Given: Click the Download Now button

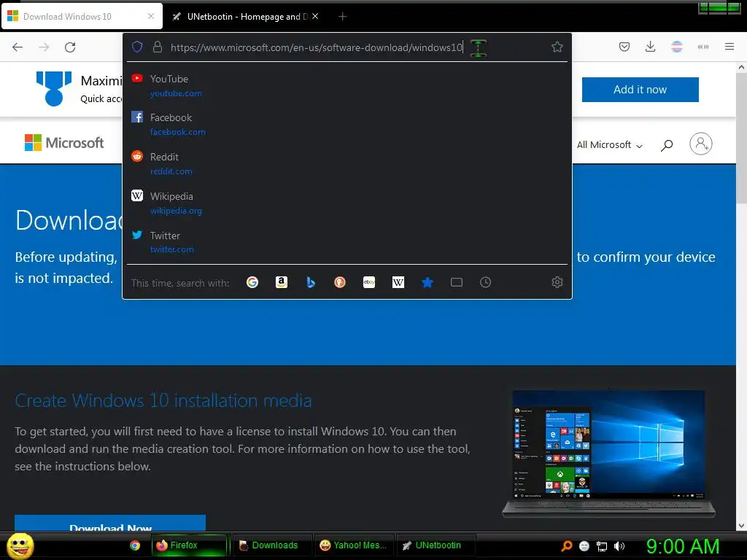Looking at the screenshot, I should (x=110, y=523).
